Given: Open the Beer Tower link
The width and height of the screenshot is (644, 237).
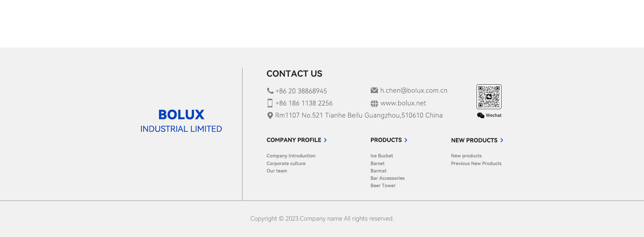Looking at the screenshot, I should [x=383, y=186].
